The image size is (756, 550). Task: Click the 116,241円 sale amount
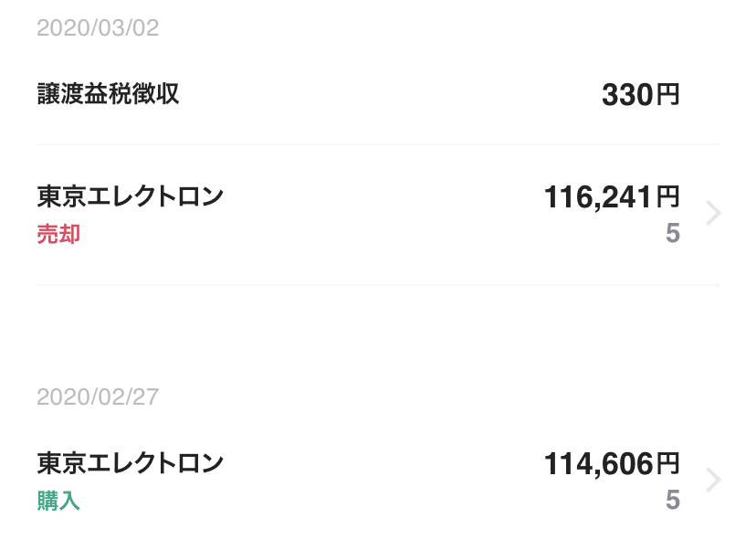pos(612,197)
